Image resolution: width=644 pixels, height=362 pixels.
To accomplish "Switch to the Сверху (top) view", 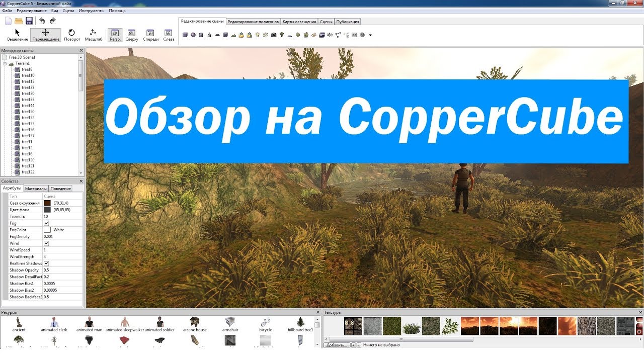I will coord(132,35).
